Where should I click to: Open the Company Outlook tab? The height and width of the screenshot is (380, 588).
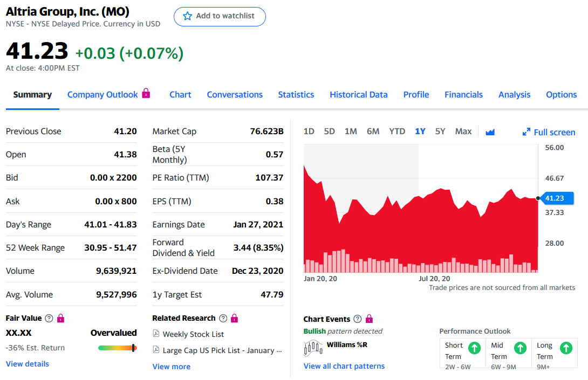point(102,94)
